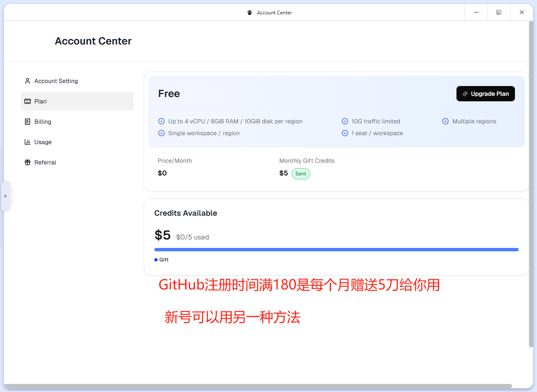Click the paw icon in the title bar
This screenshot has height=392, width=537.
click(250, 13)
